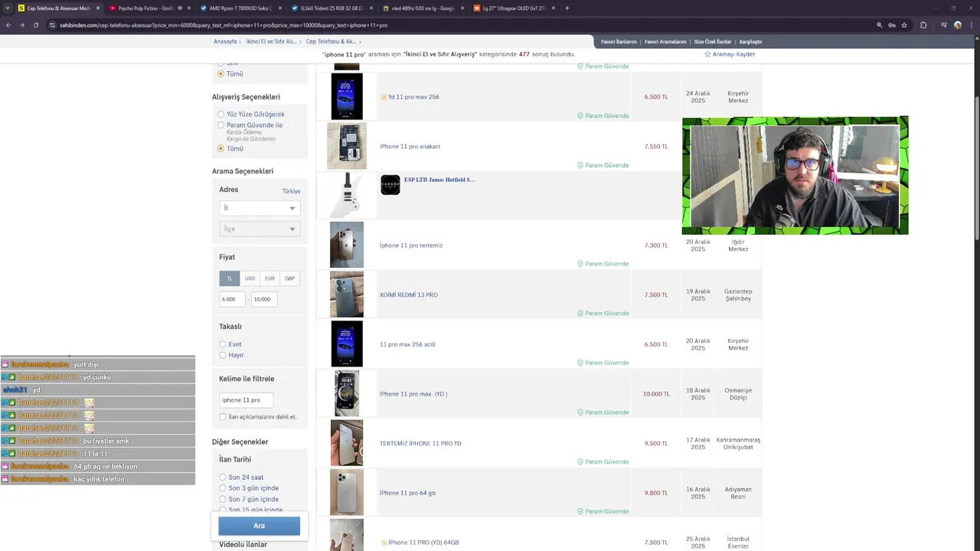
Task: Go back using browser back arrow
Action: click(8, 24)
